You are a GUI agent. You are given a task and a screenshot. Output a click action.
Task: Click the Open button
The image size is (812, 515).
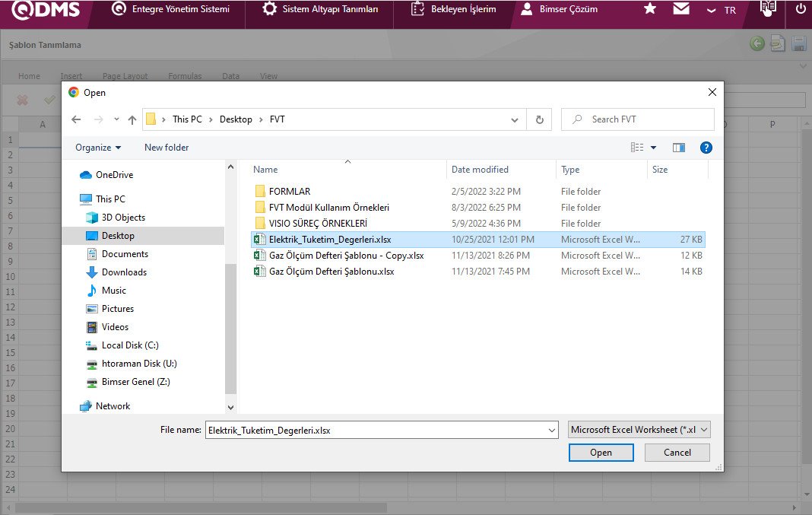point(601,453)
